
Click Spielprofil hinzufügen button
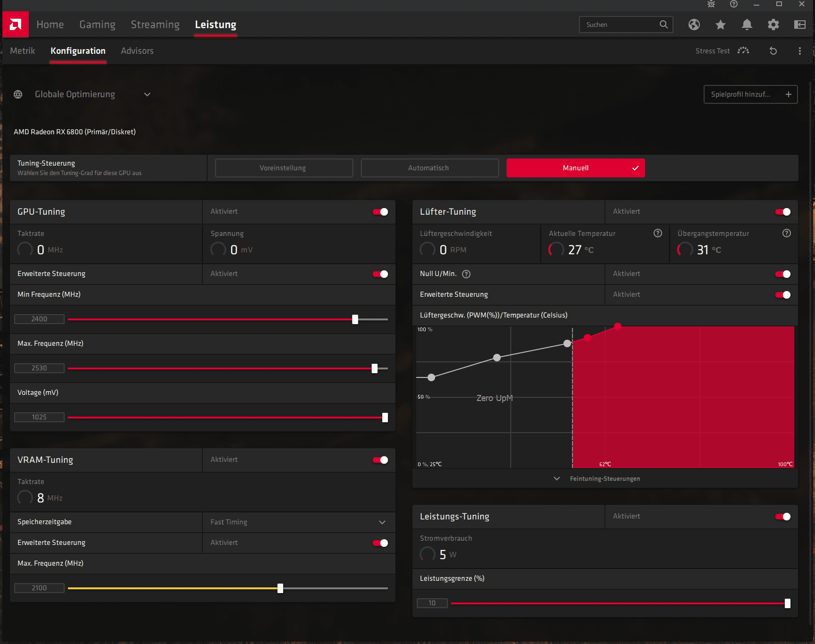point(751,94)
